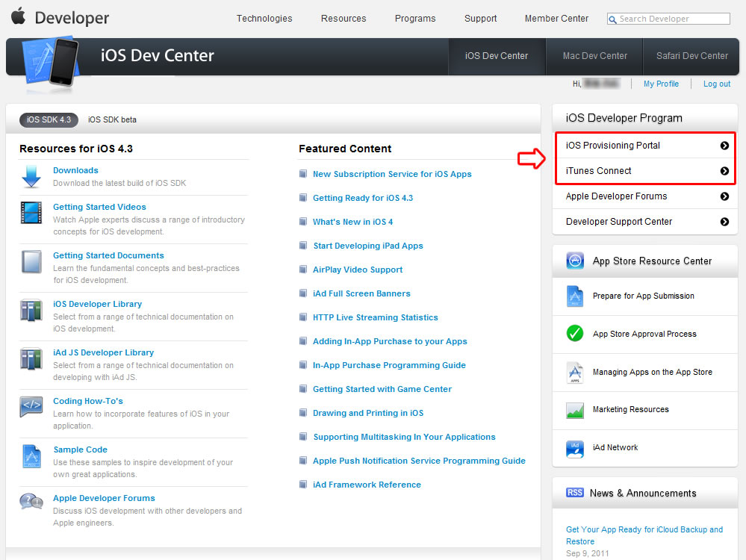The width and height of the screenshot is (746, 560).
Task: Click arrow next to iOS Provisioning Portal
Action: click(724, 146)
